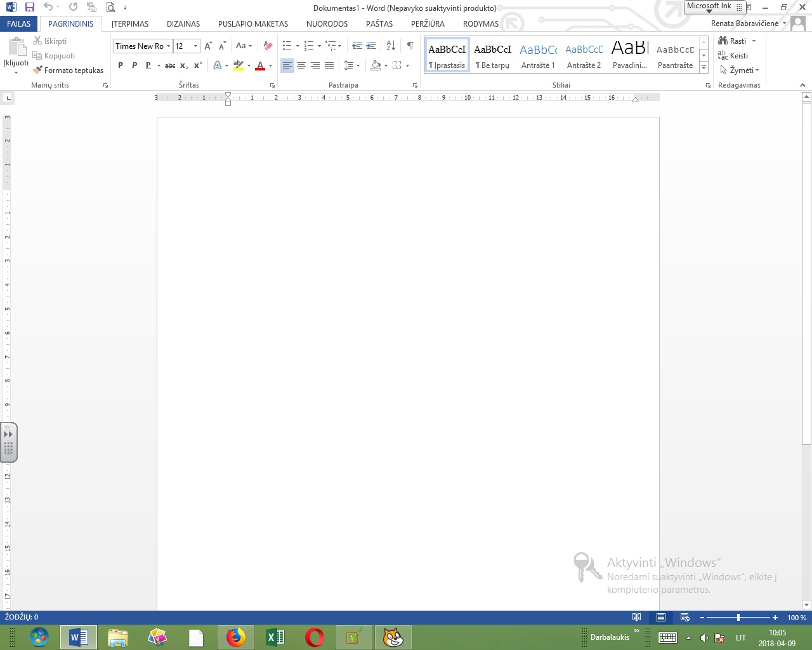Open Pastraipa dialog launcher
This screenshot has height=650, width=812.
pyautogui.click(x=416, y=85)
